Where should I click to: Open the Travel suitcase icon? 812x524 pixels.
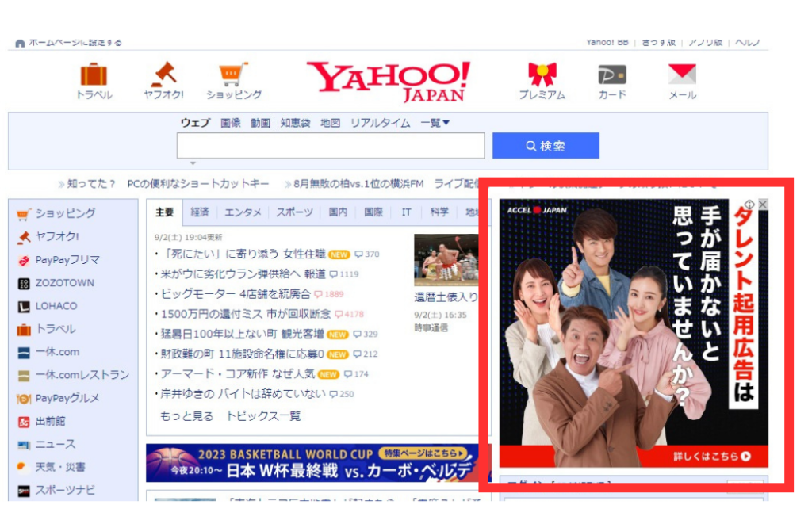coord(94,75)
